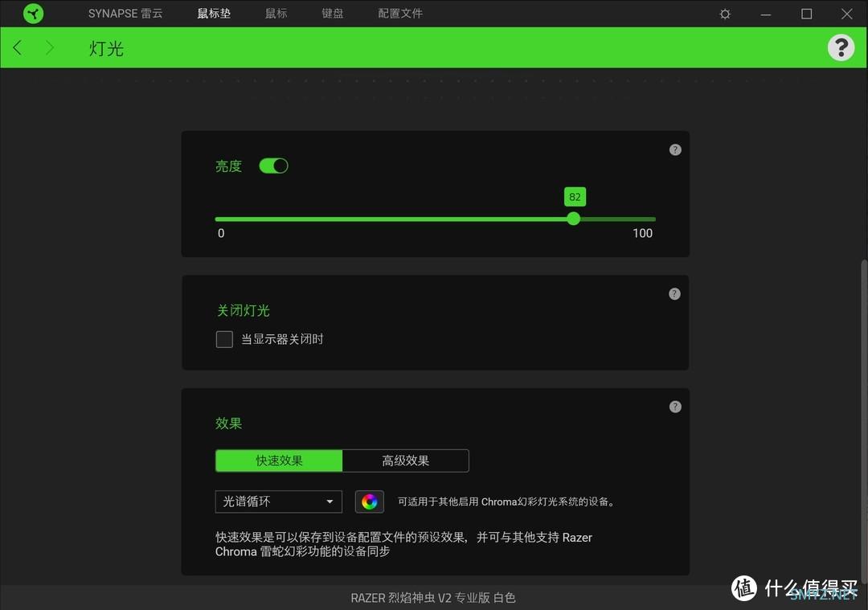Minimize the Synapse window
The image size is (868, 610).
coord(766,14)
